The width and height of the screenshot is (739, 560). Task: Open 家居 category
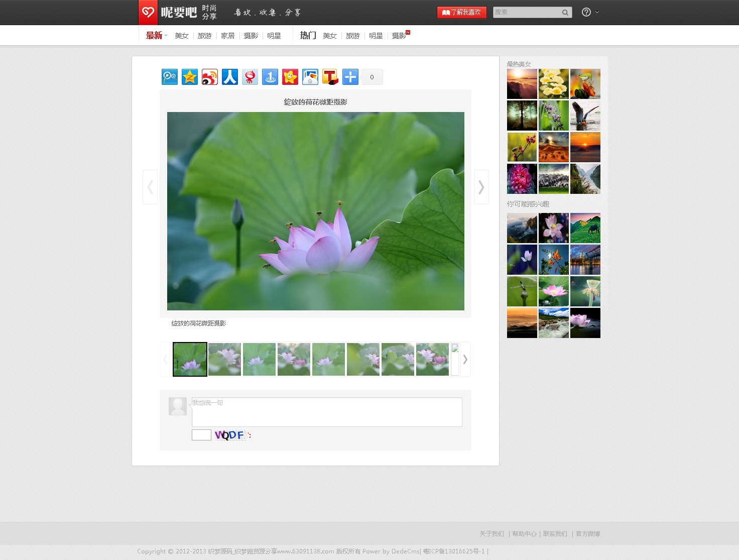point(228,36)
